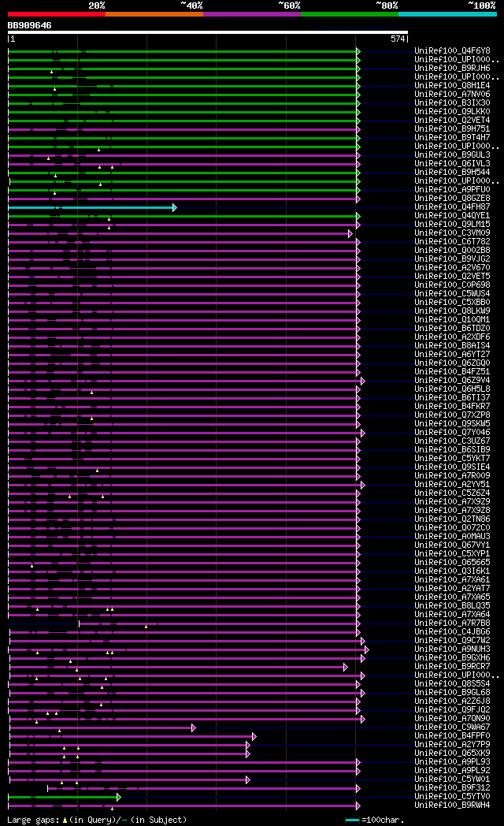
Task: Click the white query sequence ruler bar
Action: (x=208, y=32)
